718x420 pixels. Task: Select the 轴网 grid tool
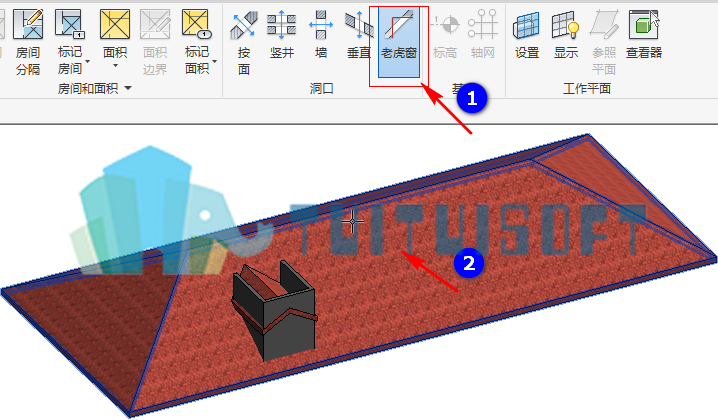(483, 36)
